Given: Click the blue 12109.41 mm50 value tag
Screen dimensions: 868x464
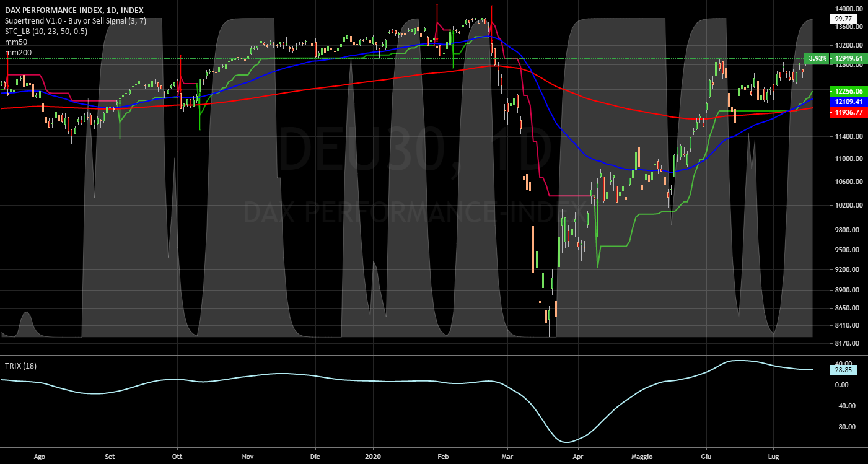Looking at the screenshot, I should click(x=848, y=101).
